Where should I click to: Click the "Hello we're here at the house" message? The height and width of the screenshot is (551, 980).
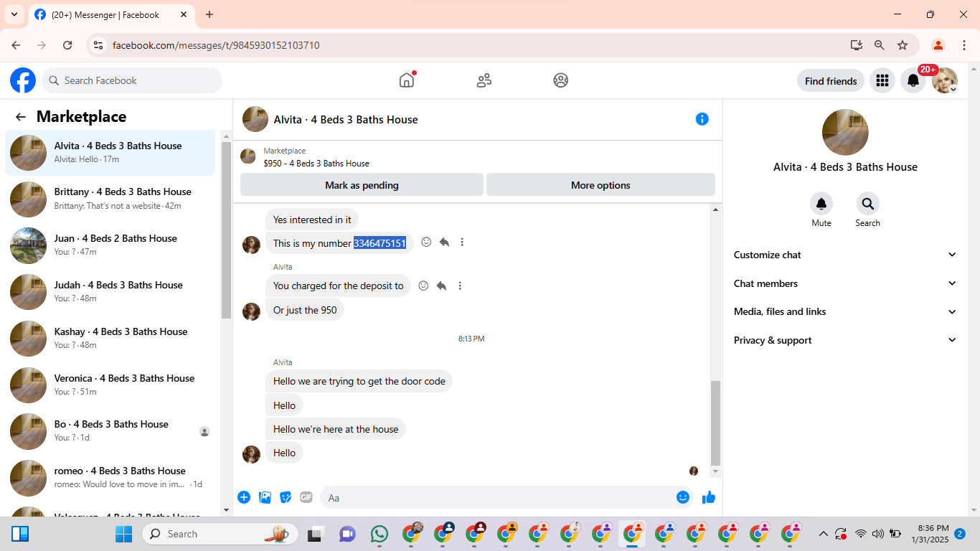click(336, 429)
